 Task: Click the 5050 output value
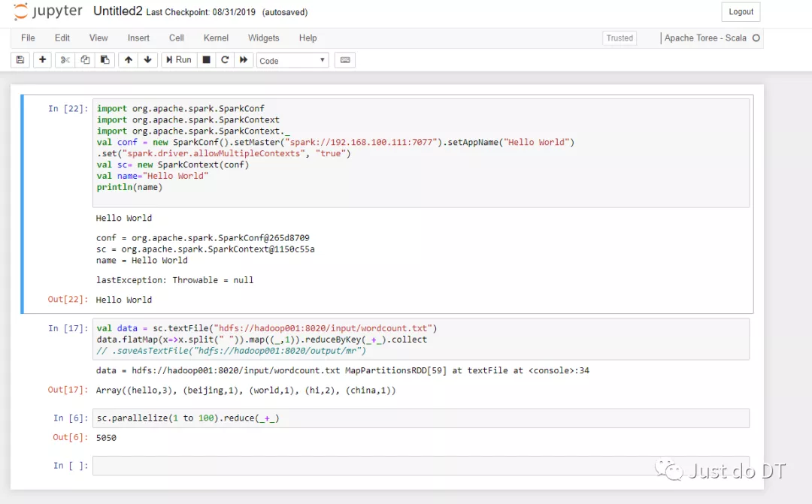[x=106, y=438]
